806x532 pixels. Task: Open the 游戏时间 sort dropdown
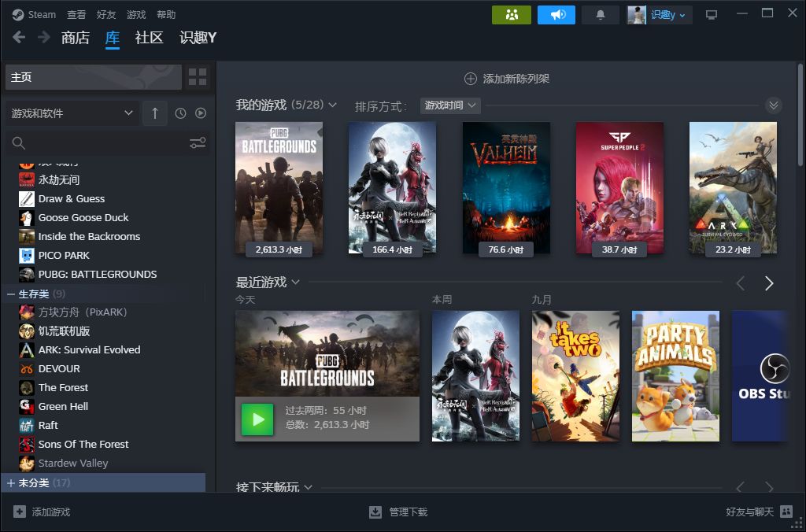tap(450, 105)
